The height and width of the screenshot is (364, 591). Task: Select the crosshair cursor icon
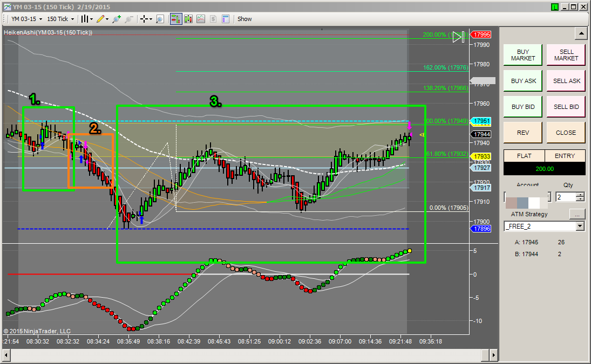click(144, 19)
